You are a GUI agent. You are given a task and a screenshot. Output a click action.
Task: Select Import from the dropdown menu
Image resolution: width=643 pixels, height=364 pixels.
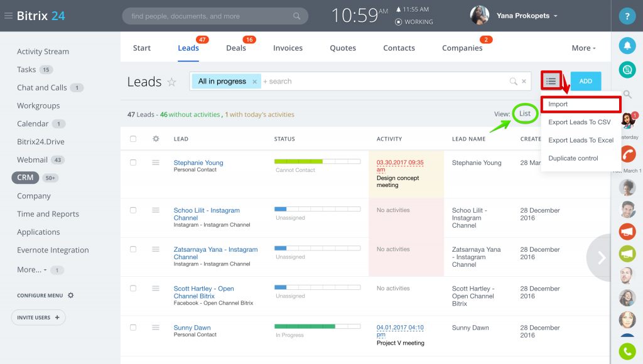tap(580, 104)
